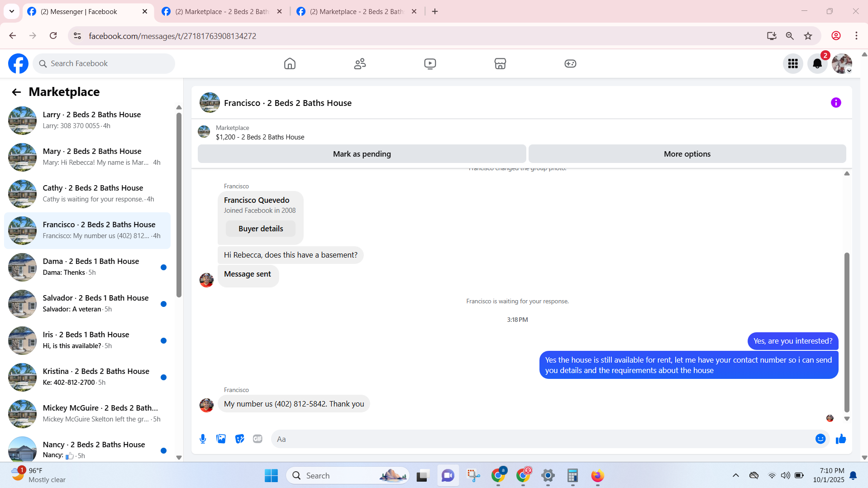Click the Search Facebook field
The width and height of the screenshot is (868, 488).
(104, 64)
